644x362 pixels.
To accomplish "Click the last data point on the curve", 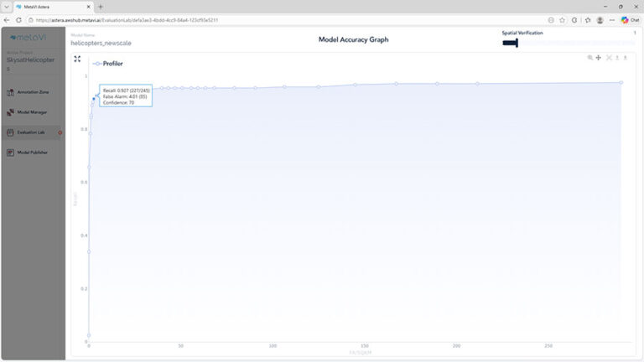I will pos(621,82).
